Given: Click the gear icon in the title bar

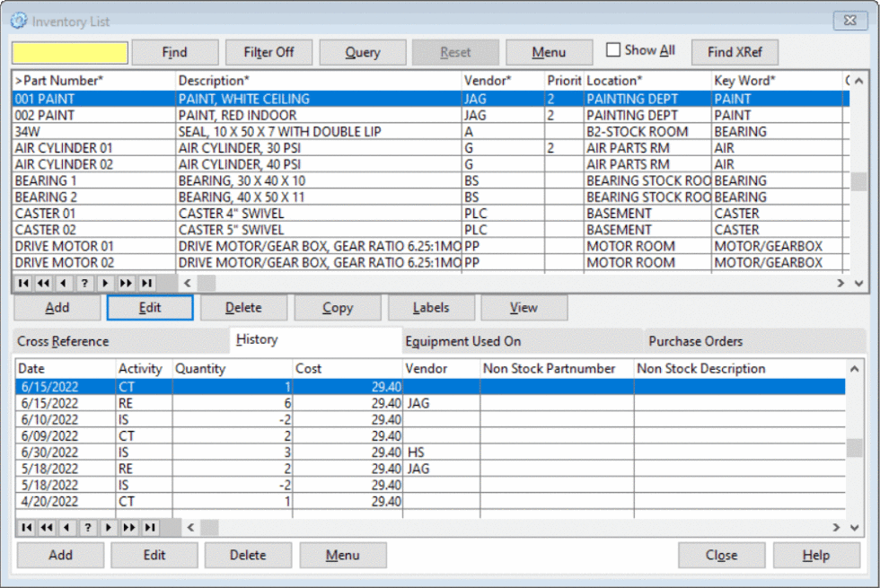Looking at the screenshot, I should tap(20, 20).
